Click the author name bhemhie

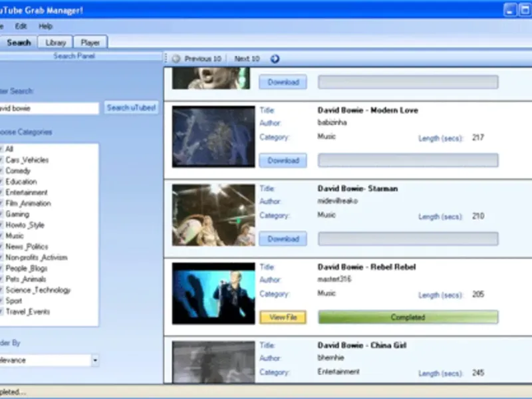[331, 358]
